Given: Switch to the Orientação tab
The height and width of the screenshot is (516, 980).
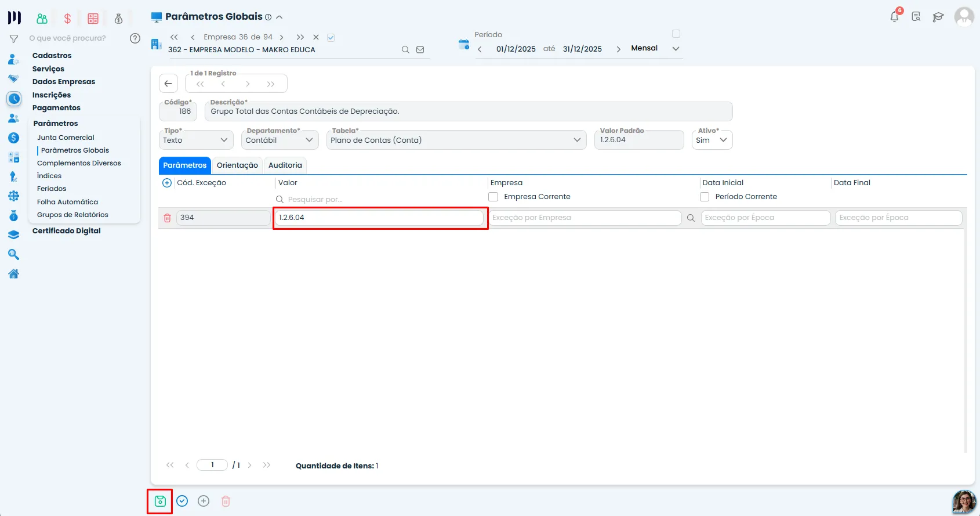Looking at the screenshot, I should (x=237, y=165).
